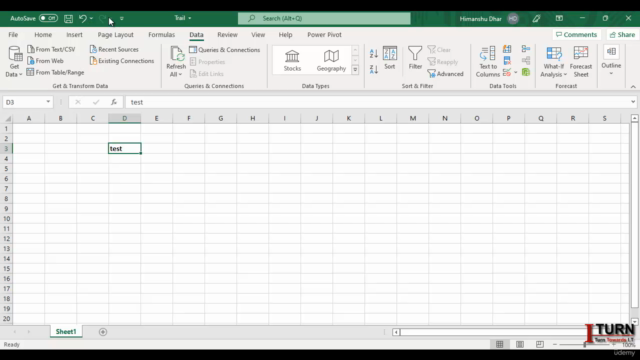Select column header M
This screenshot has height=360, width=640.
413,118
